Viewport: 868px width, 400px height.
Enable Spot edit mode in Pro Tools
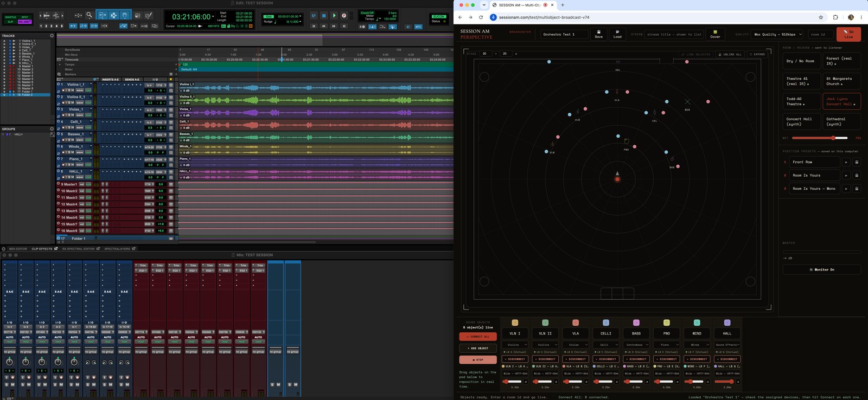tap(25, 17)
